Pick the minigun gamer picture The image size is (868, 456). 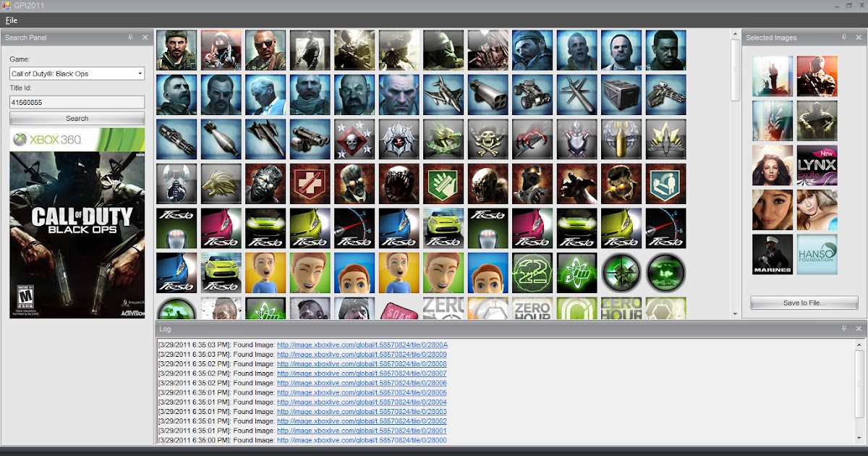click(x=176, y=139)
